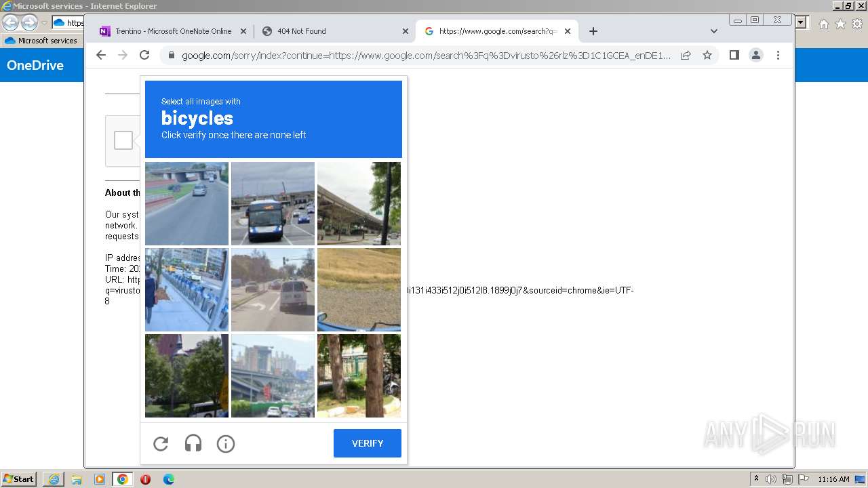
Task: Open the Chrome profile avatar menu
Action: point(756,56)
